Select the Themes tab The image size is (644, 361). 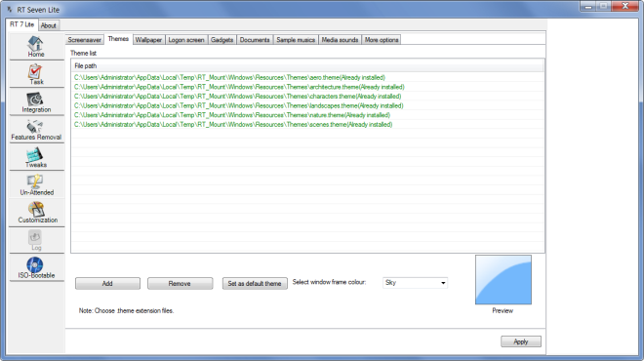[118, 39]
